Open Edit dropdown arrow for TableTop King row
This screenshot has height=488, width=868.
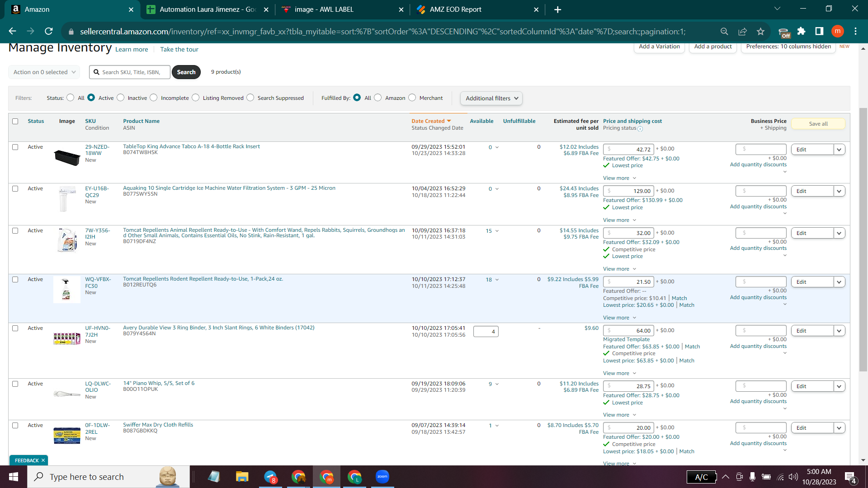tap(840, 150)
